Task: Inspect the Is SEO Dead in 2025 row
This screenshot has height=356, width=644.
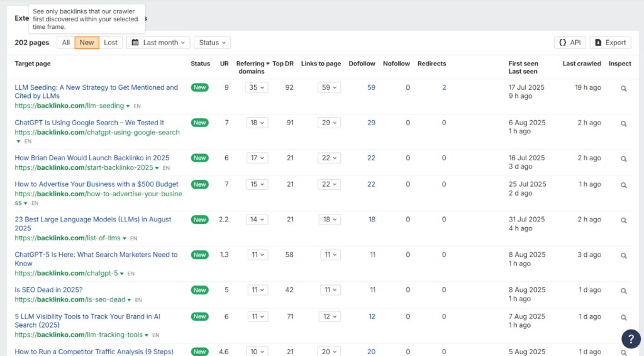Action: pos(623,291)
